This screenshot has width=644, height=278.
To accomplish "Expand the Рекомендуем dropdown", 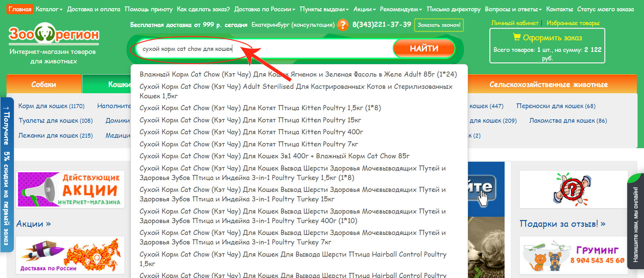I will 401,9.
